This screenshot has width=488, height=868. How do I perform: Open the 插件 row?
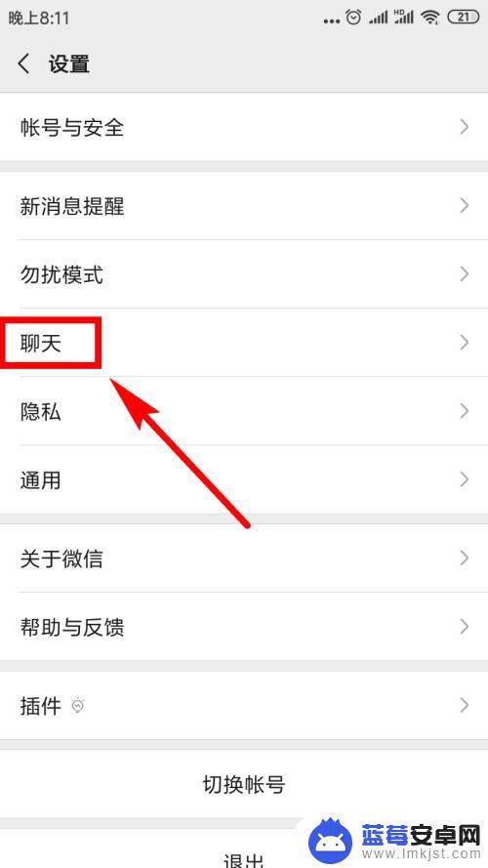(x=244, y=705)
